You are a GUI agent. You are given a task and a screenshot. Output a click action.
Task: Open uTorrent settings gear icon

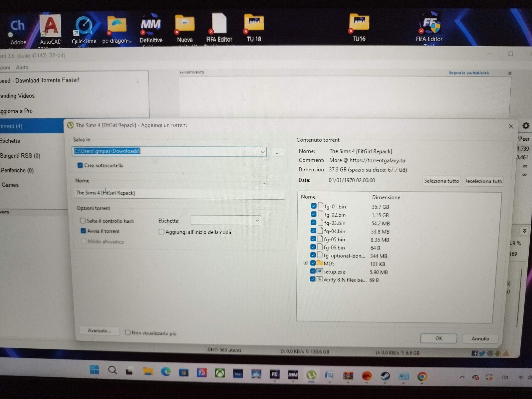click(x=526, y=126)
